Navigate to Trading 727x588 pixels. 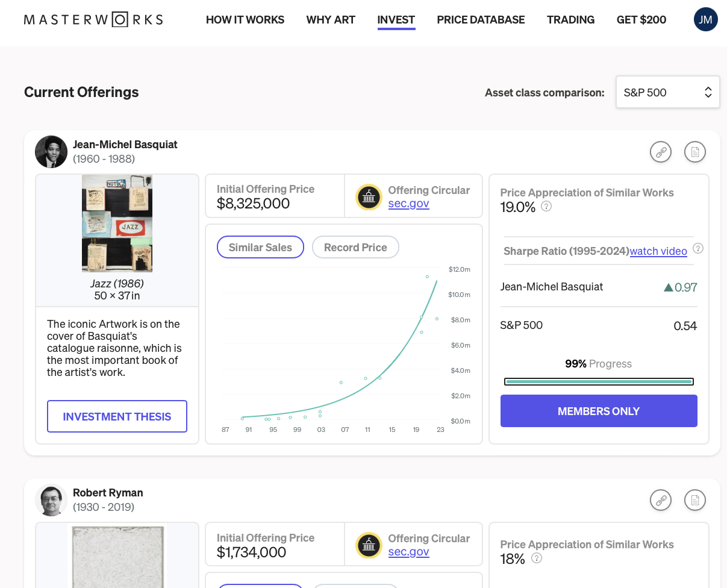[x=571, y=20]
